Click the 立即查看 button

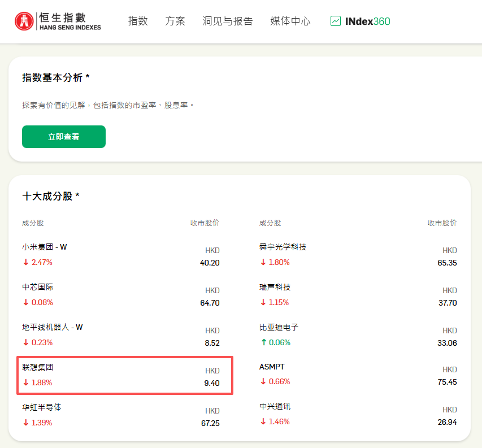64,137
